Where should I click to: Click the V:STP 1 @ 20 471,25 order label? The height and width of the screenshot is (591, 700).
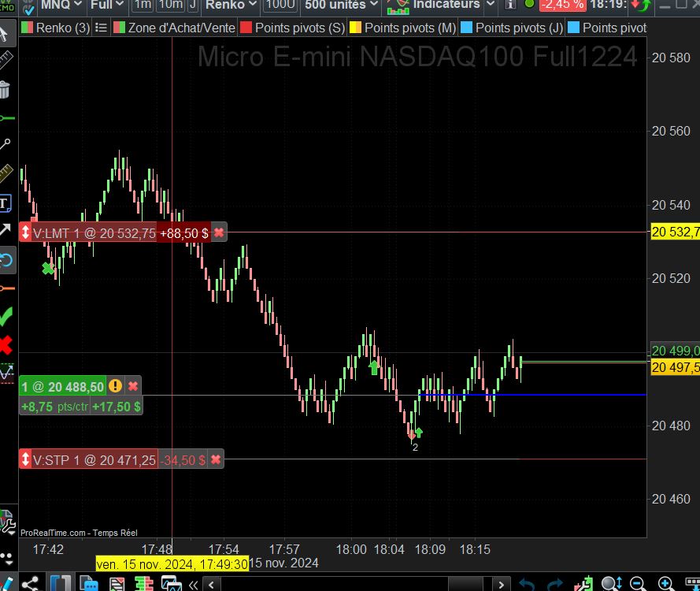click(x=94, y=459)
